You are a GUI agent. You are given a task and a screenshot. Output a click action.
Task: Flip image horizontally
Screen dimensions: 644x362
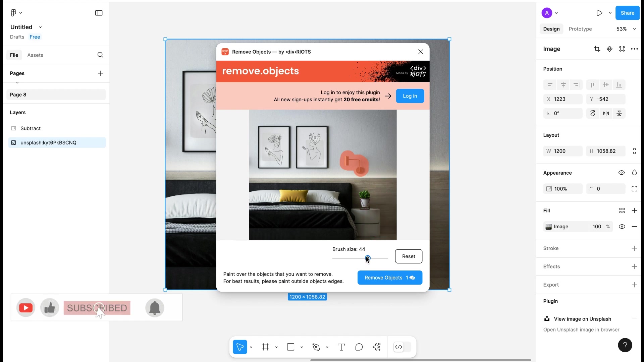pos(606,113)
